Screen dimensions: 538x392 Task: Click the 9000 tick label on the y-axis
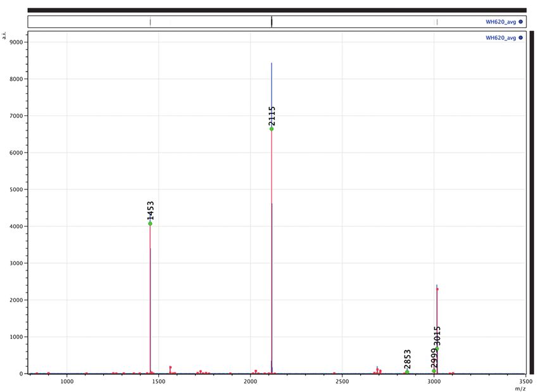tap(16, 42)
